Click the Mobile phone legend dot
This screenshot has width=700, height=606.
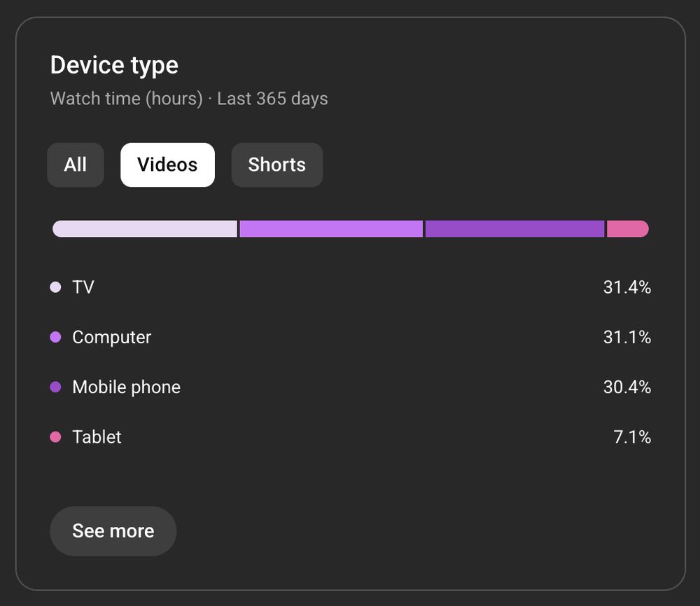(x=55, y=387)
